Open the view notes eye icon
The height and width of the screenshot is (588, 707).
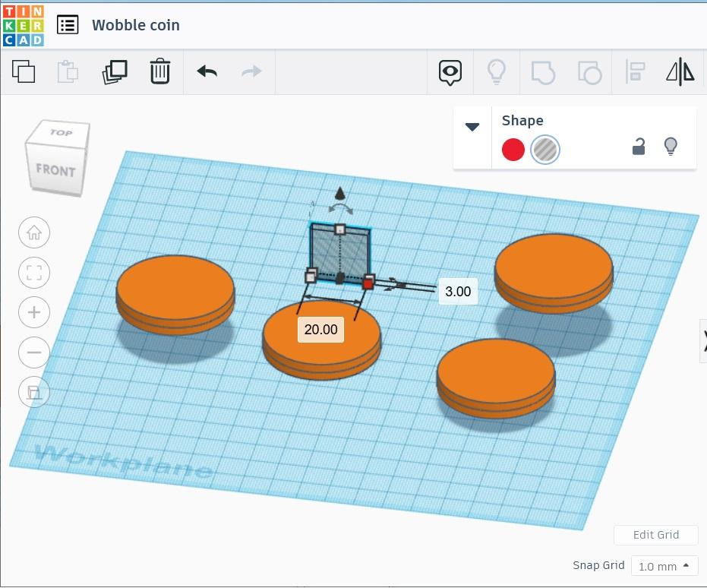coord(450,72)
